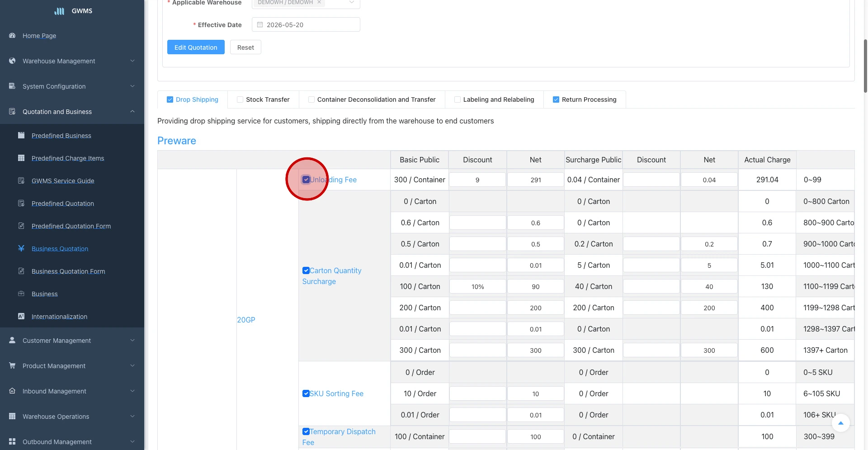Remove the DEMOWH warehouse tag
The image size is (868, 450).
coord(319,2)
